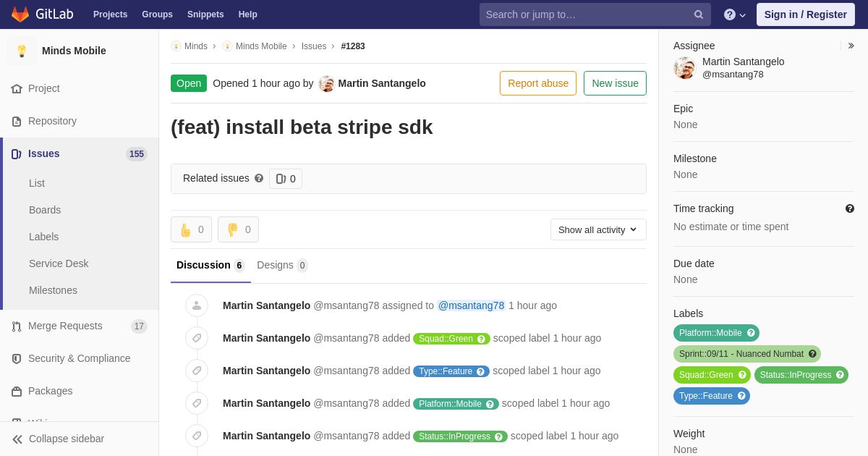868x456 pixels.
Task: Click the Status::InProgress label help icon in the sidebar
Action: point(840,375)
